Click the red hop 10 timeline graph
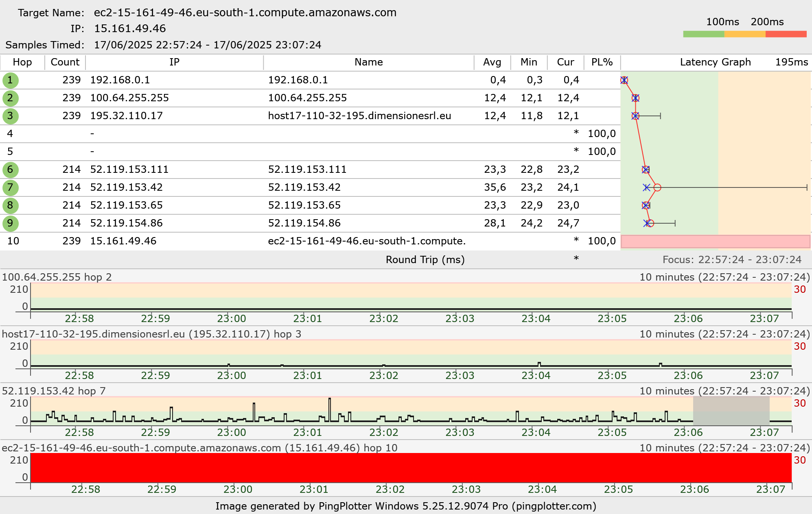Viewport: 812px width, 514px height. coord(411,468)
